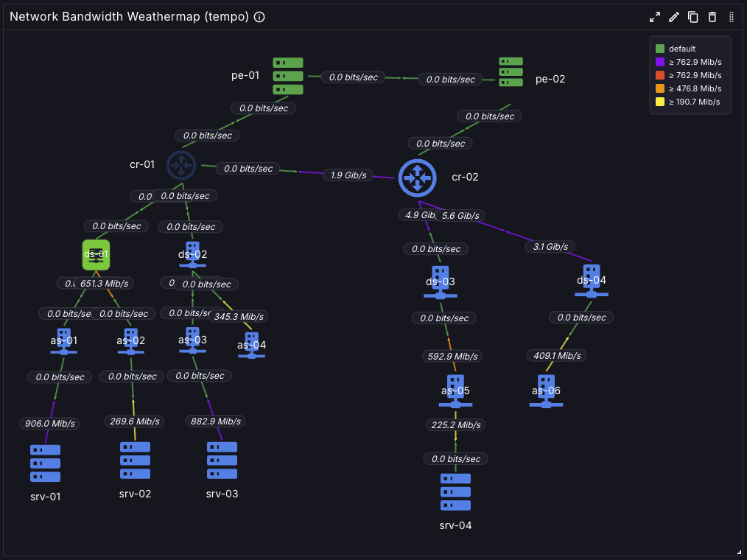Click the purple legend color swatch
The image size is (747, 560).
(x=660, y=62)
